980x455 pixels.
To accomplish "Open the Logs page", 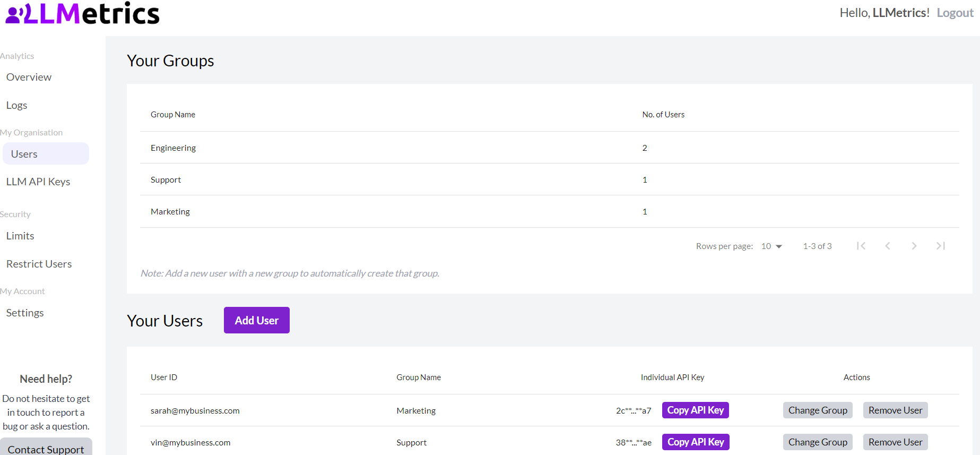I will click(x=17, y=106).
